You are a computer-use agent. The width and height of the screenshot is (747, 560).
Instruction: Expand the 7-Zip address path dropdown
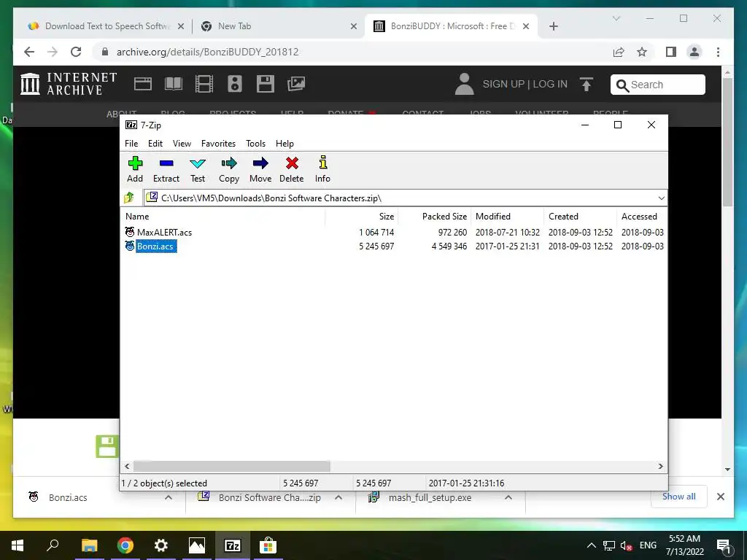(x=661, y=198)
